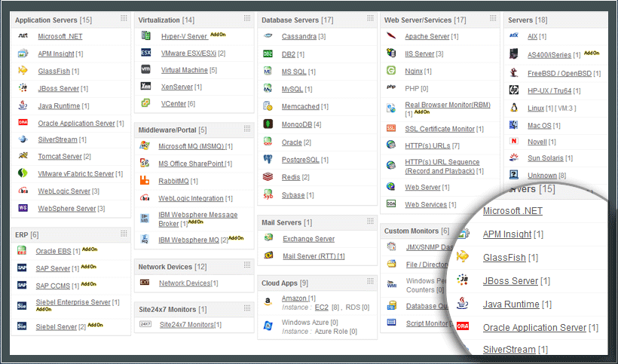618x364 pixels.
Task: Click the Amazon icon in Cloud Apps
Action: pyautogui.click(x=268, y=301)
